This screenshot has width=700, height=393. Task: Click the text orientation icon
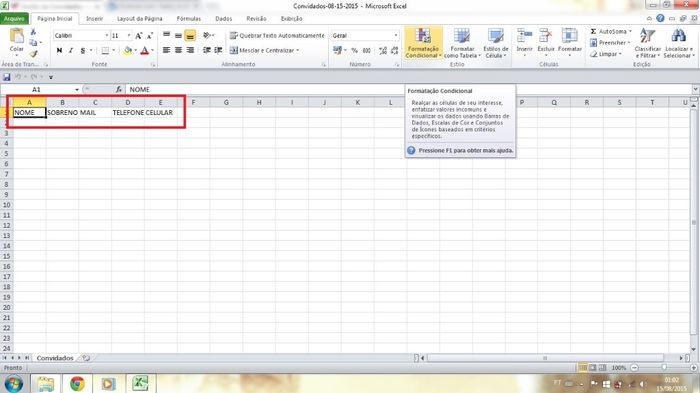(207, 35)
